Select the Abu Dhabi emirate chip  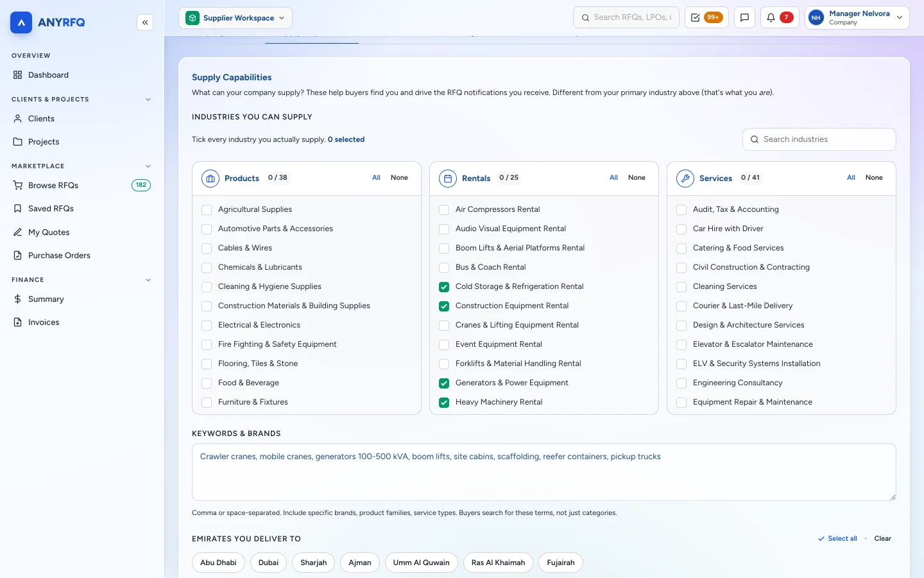(x=218, y=563)
